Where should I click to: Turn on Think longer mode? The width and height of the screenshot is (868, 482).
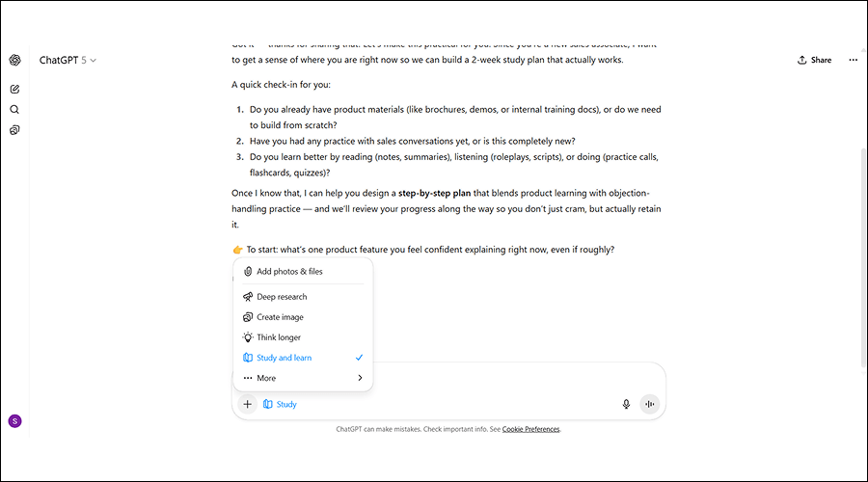pos(279,337)
